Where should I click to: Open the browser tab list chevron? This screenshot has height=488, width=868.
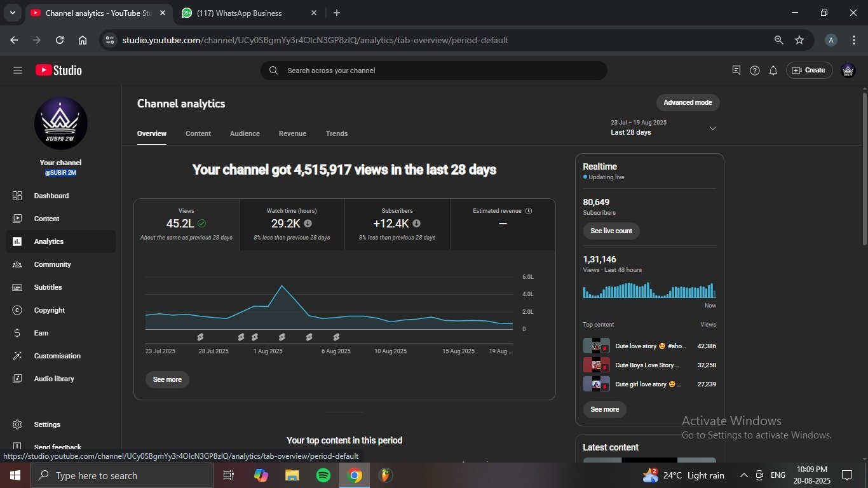[12, 13]
